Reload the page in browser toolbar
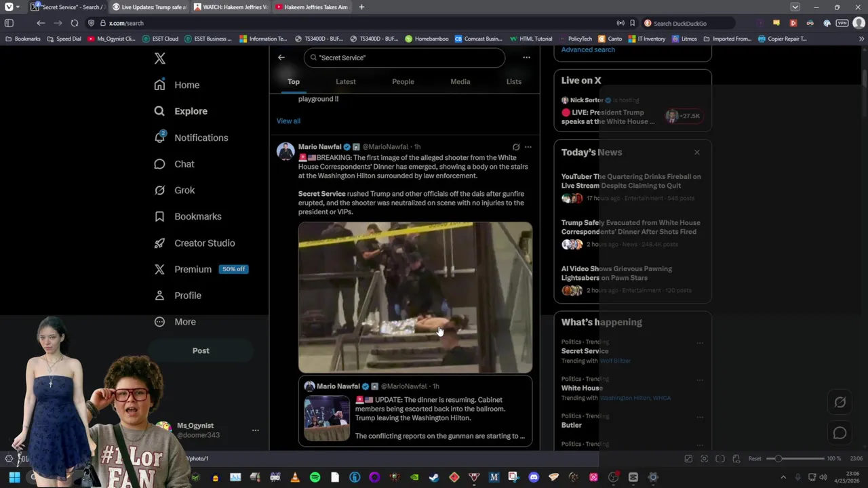Image resolution: width=868 pixels, height=488 pixels. (x=75, y=23)
